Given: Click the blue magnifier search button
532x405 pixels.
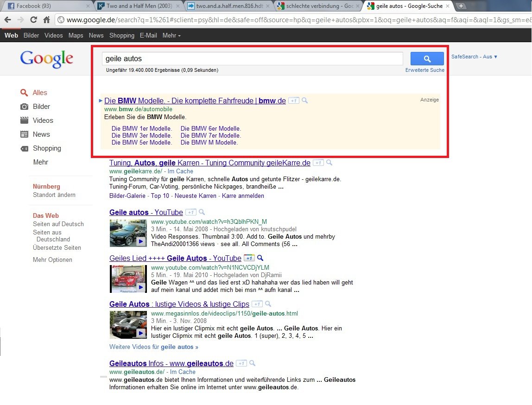Looking at the screenshot, I should point(427,59).
